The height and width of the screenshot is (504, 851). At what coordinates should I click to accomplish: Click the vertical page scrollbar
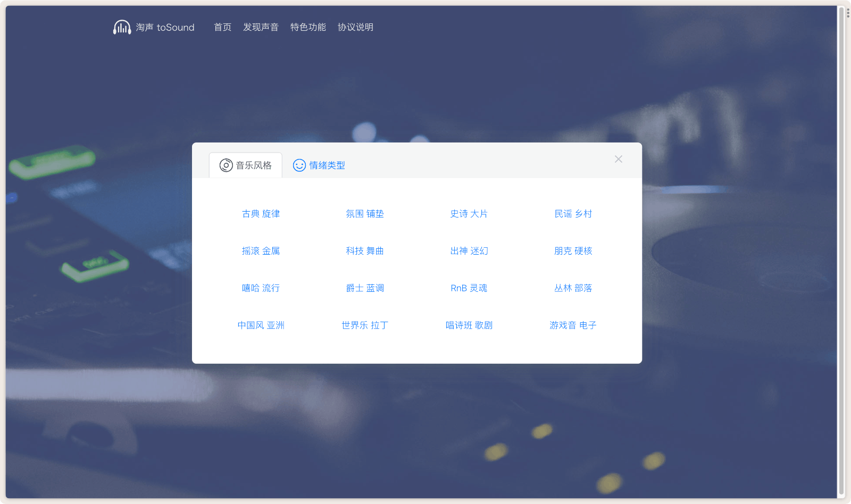841,250
